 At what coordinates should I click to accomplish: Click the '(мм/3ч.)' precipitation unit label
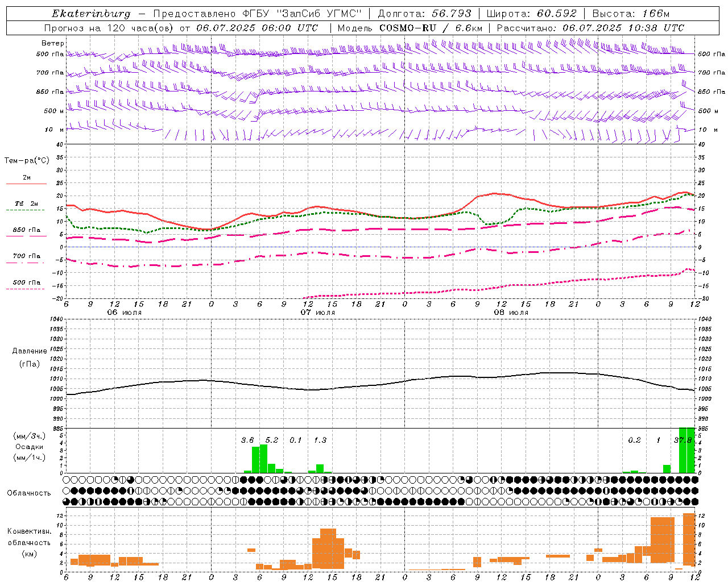pos(30,436)
